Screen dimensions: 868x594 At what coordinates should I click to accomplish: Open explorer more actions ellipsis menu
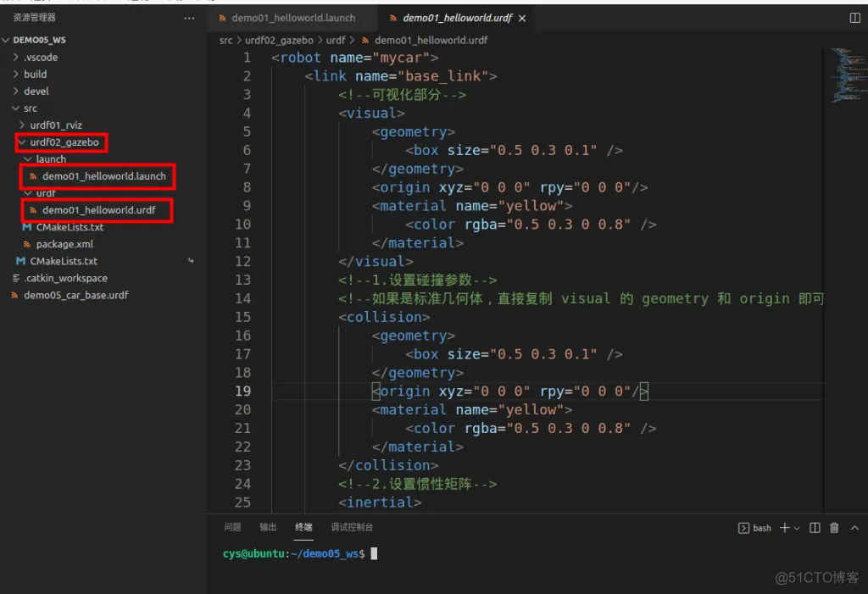(x=189, y=19)
